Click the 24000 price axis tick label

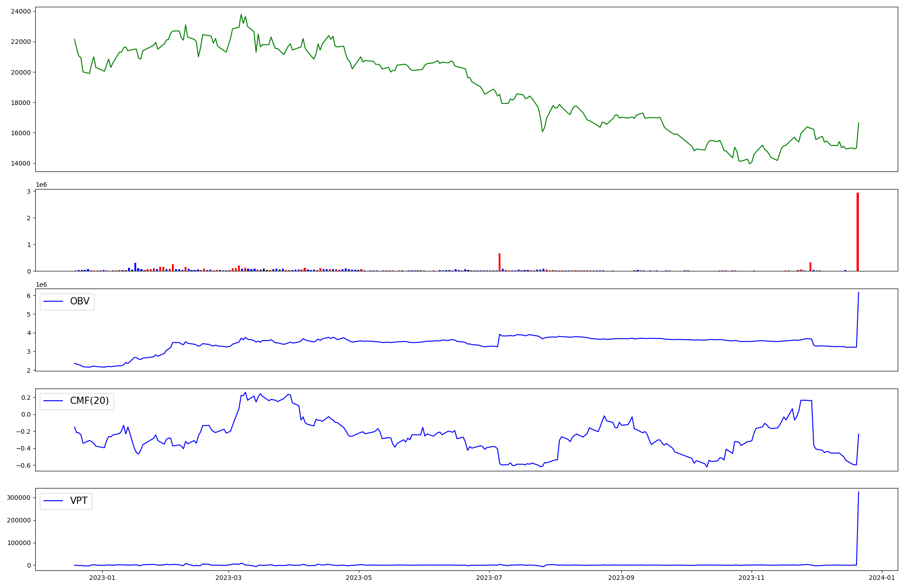pos(20,11)
